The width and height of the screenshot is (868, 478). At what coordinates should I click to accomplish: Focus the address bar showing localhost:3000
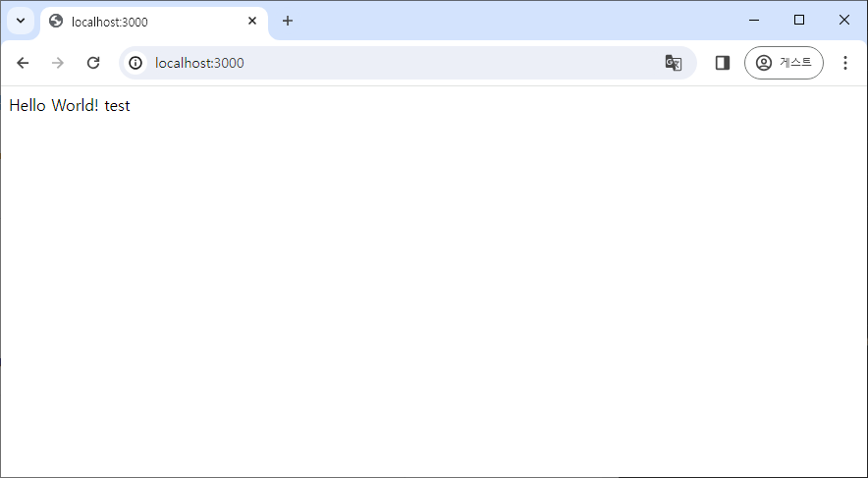click(x=408, y=63)
